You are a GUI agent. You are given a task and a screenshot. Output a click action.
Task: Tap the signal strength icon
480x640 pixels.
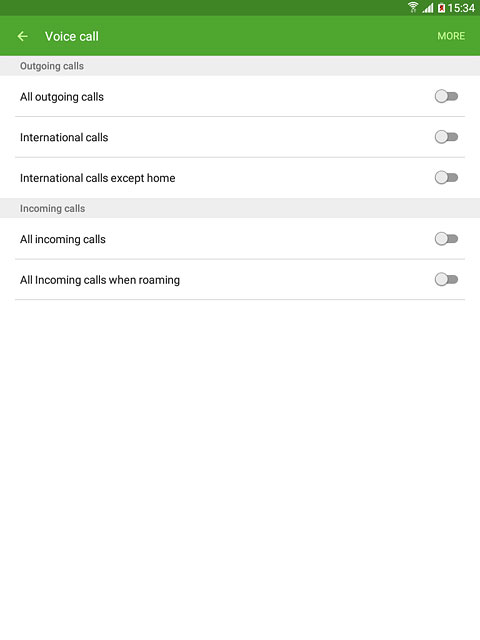pos(428,8)
